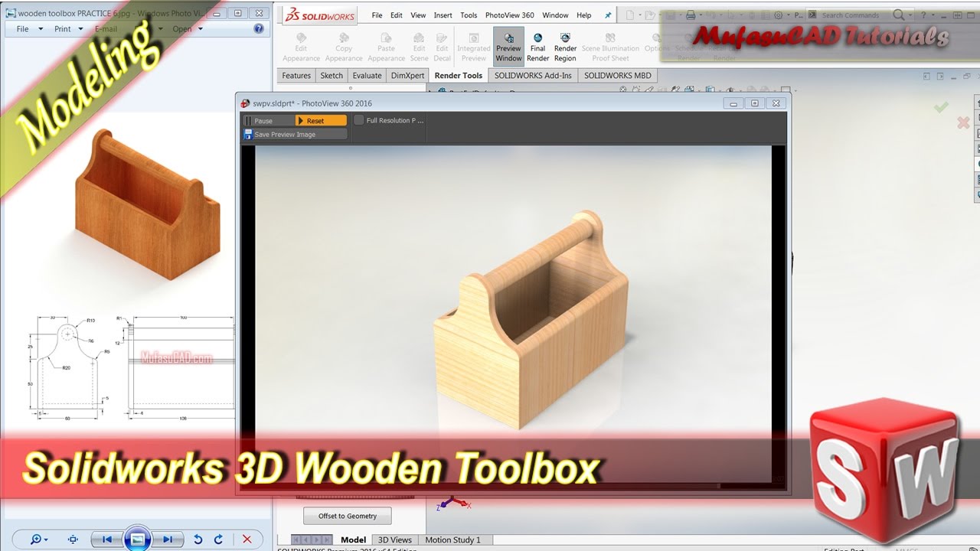Pin the SolidWorks menu bar
Screen dimensions: 980x551
[x=609, y=15]
